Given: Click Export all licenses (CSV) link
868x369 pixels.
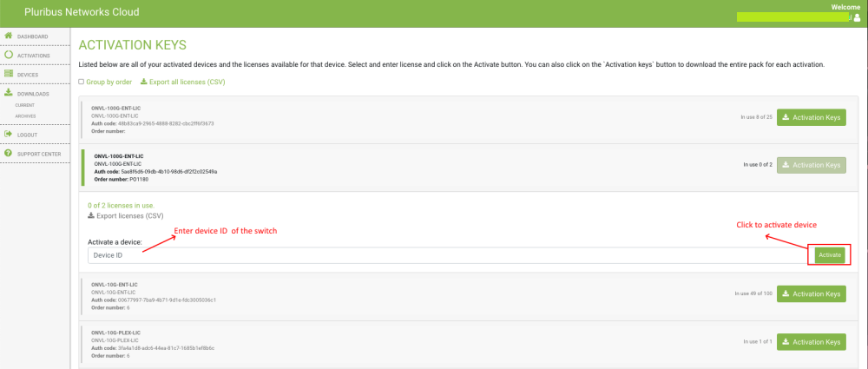Looking at the screenshot, I should pos(187,82).
